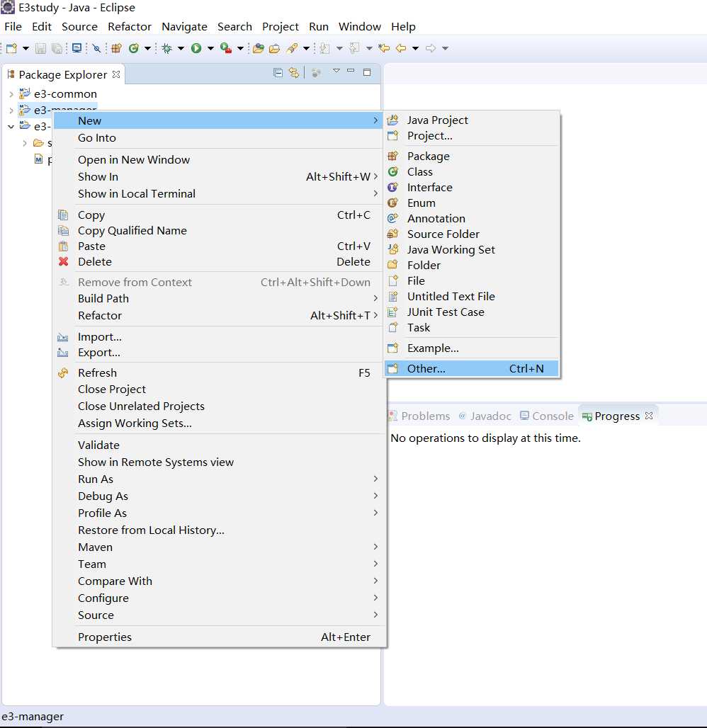Image resolution: width=707 pixels, height=728 pixels.
Task: Open the Build Path submenu
Action: point(219,299)
